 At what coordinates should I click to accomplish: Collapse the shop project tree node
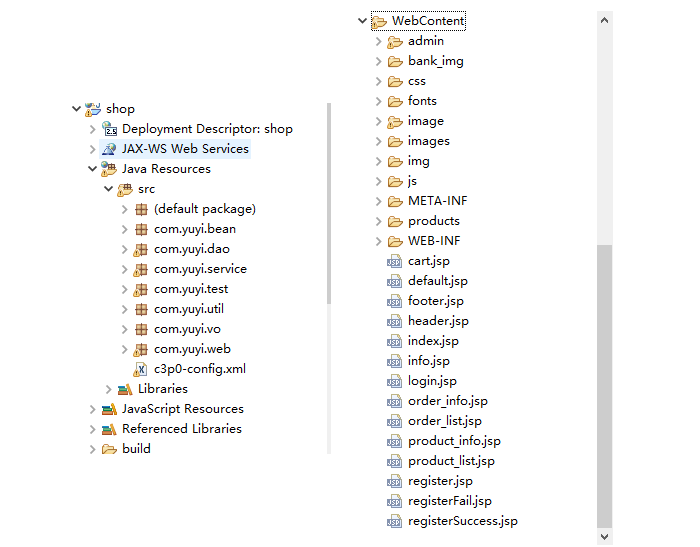coord(76,109)
